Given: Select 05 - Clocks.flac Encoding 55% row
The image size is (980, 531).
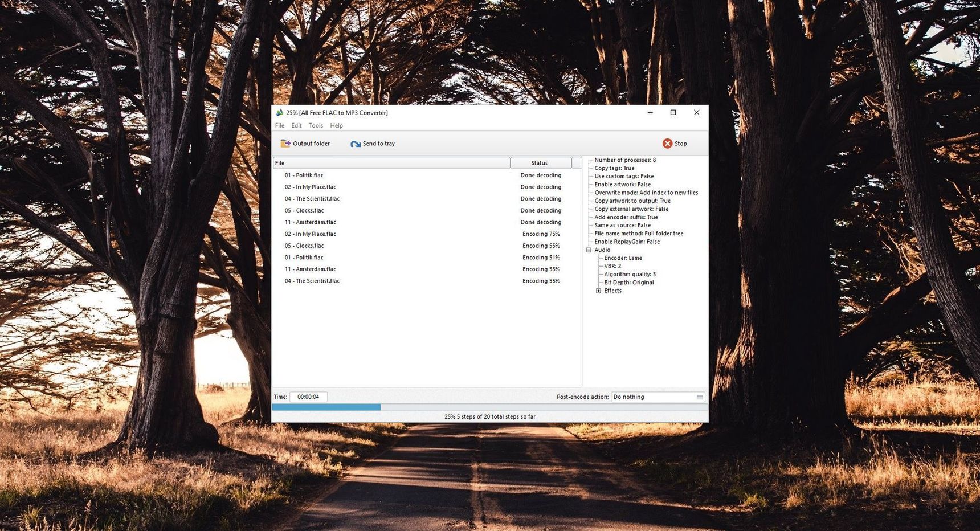Looking at the screenshot, I should [427, 246].
